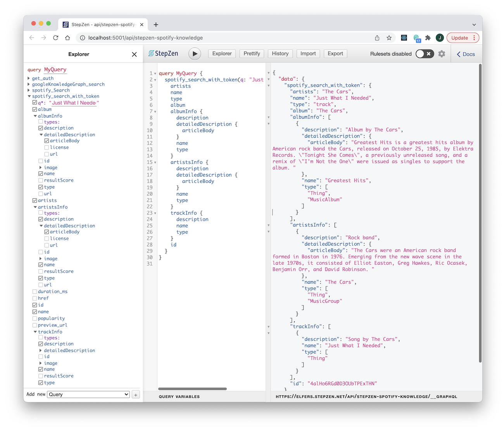
Task: Click the address bar URL
Action: coord(145,38)
